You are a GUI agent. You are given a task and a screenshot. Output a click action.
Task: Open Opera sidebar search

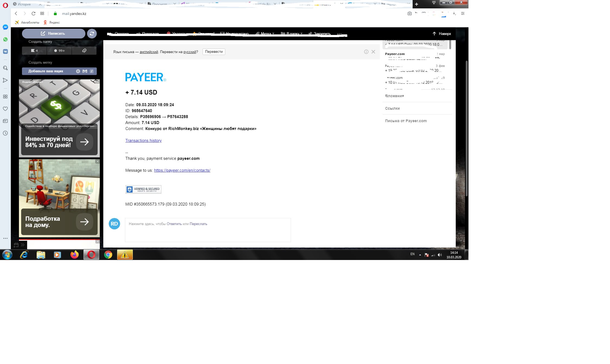pyautogui.click(x=5, y=68)
